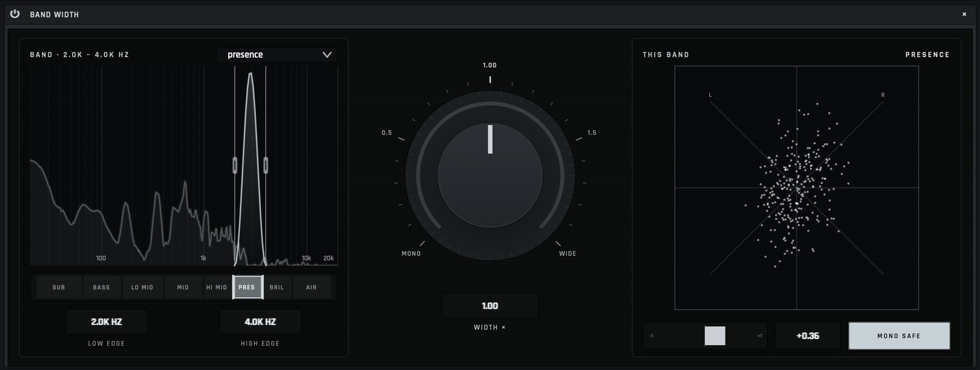Grab the high edge handle on spectrum

coord(266,165)
